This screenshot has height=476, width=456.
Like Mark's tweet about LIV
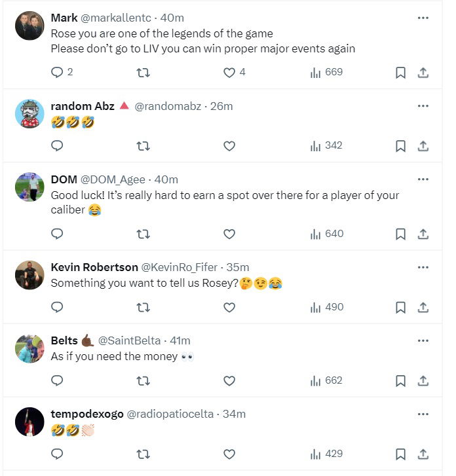coord(229,73)
